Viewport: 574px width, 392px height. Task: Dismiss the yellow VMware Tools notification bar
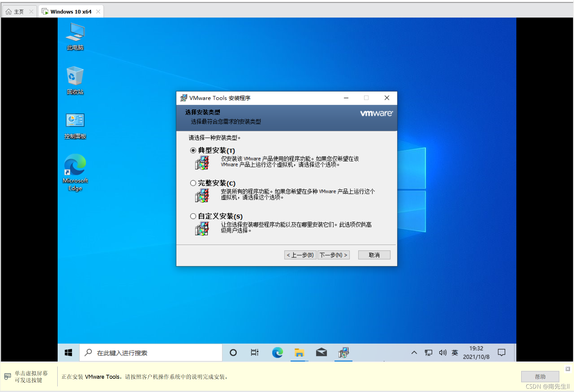568,369
